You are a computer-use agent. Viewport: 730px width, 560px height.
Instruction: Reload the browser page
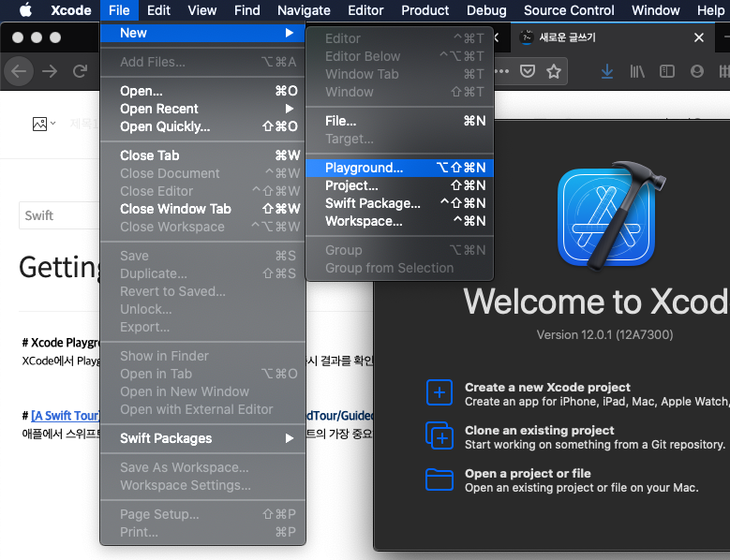(80, 71)
